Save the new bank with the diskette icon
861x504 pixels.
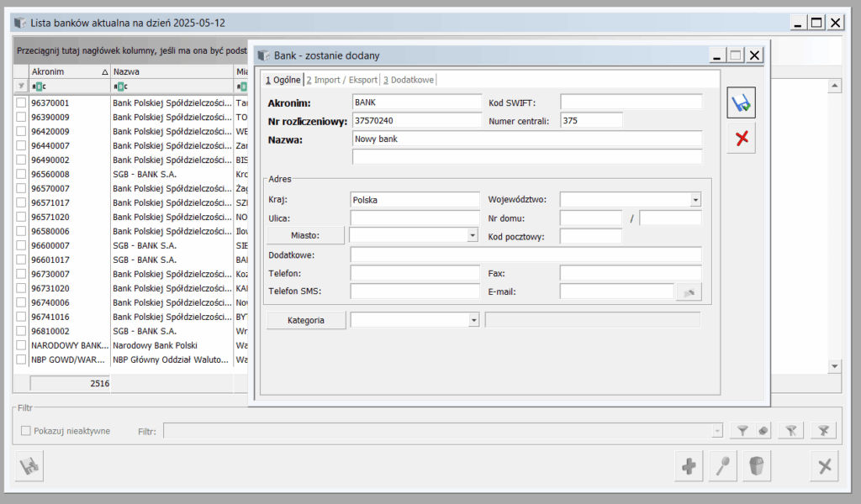click(x=741, y=103)
